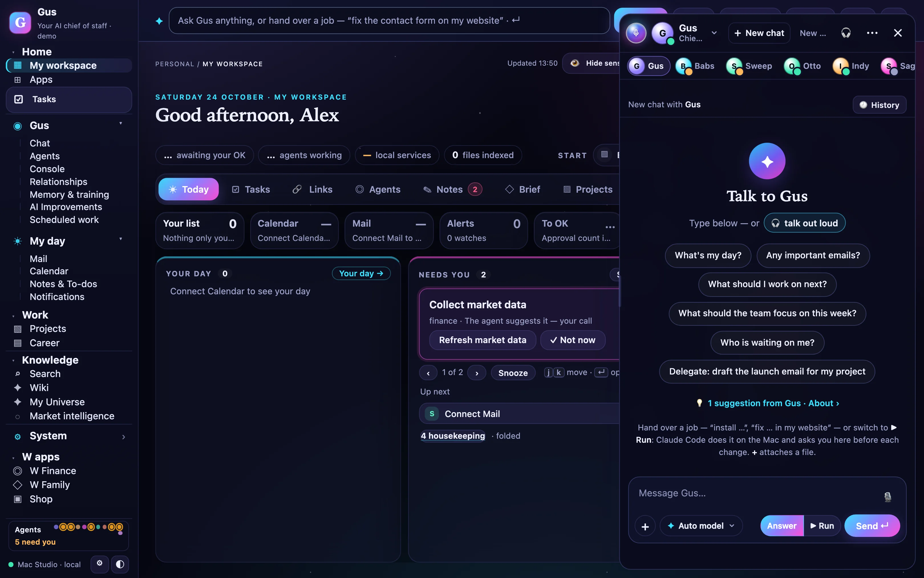This screenshot has height=578, width=924.
Task: Click the large Talk to Gus sparkle orb
Action: pyautogui.click(x=767, y=161)
